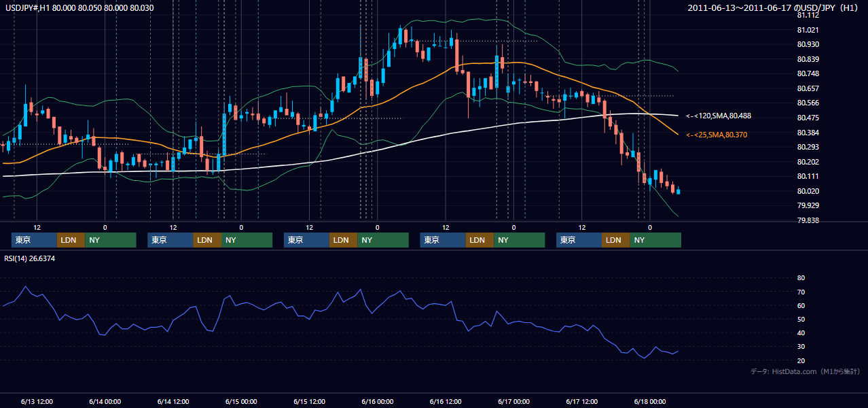Click the 80.475 price axis label

coord(807,118)
